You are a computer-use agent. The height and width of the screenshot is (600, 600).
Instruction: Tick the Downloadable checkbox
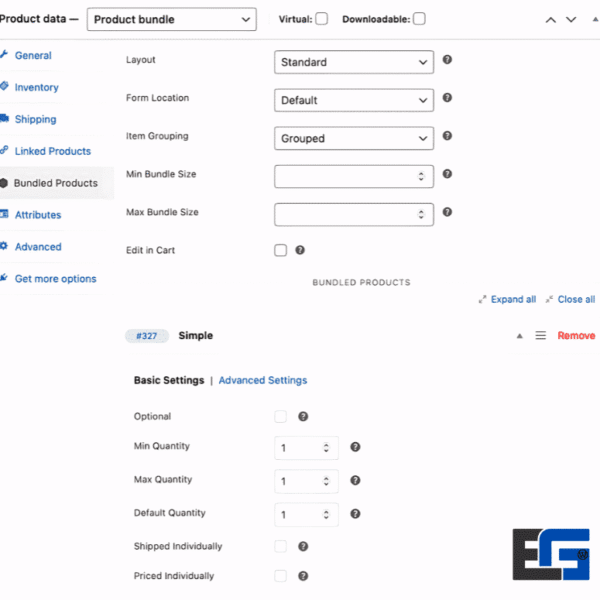tap(419, 18)
